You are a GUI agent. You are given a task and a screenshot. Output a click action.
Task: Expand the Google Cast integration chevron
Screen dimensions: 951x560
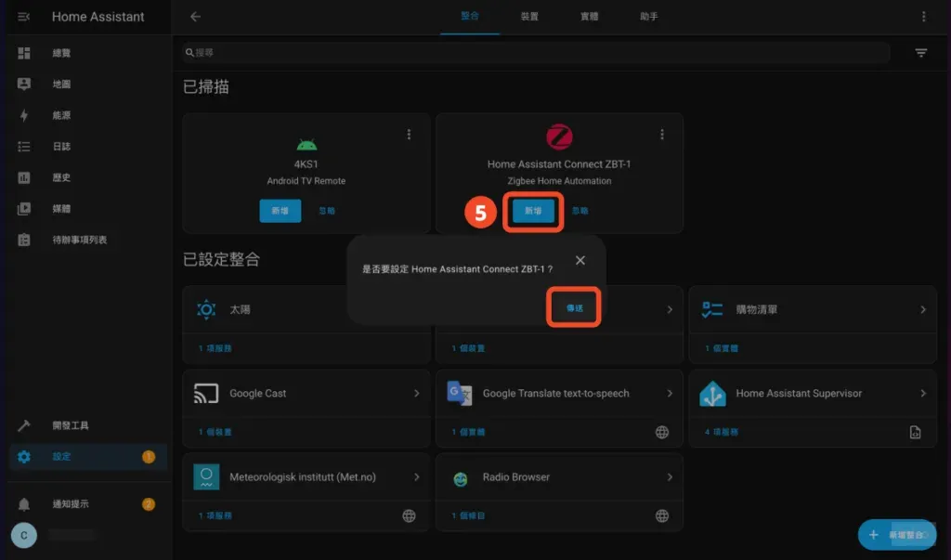(418, 393)
